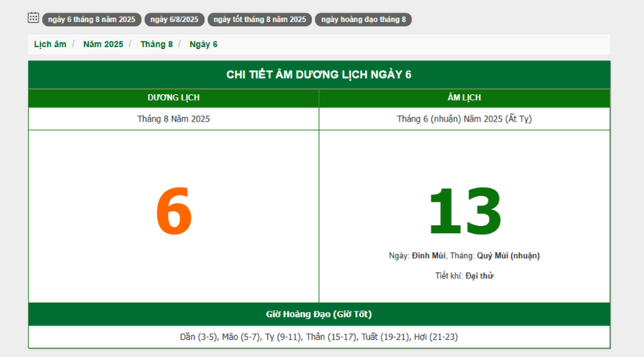The width and height of the screenshot is (644, 357).
Task: Click the Ngày 6 breadcrumb item
Action: pos(203,45)
